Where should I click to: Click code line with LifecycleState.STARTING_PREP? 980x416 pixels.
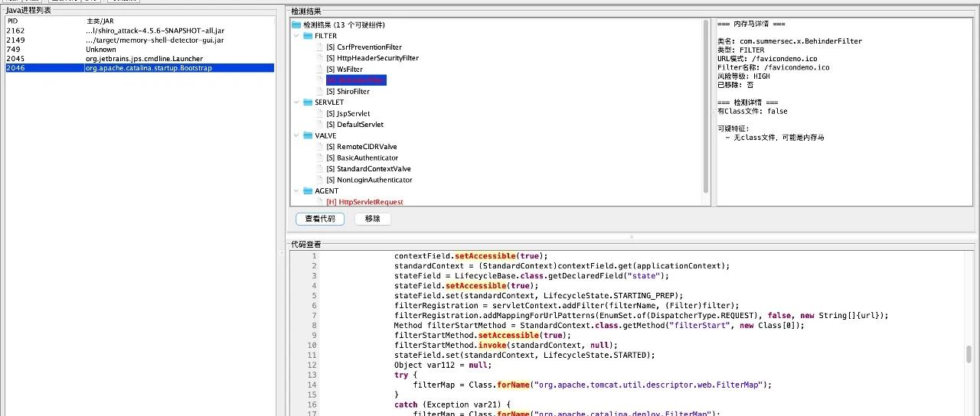tap(538, 296)
